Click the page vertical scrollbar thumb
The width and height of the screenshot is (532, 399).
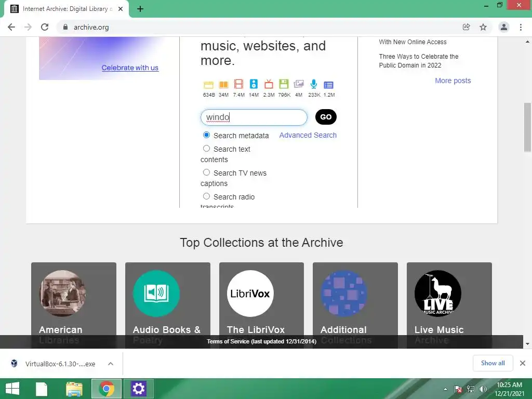click(x=527, y=127)
